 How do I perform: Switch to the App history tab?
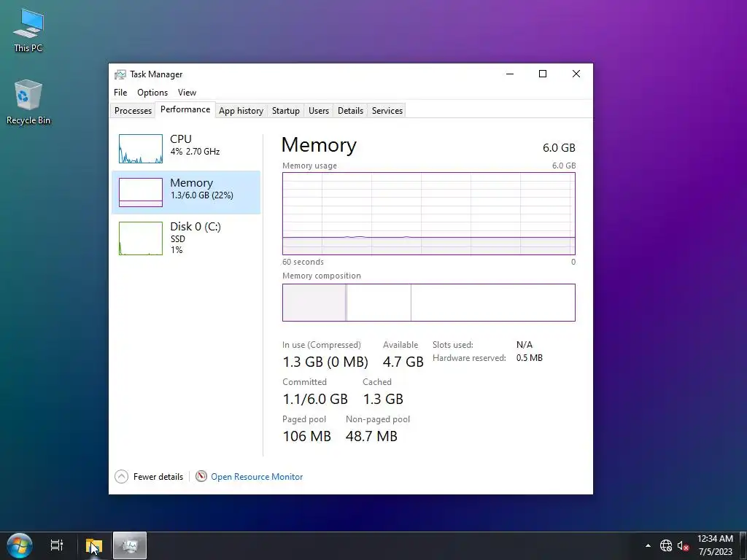241,111
